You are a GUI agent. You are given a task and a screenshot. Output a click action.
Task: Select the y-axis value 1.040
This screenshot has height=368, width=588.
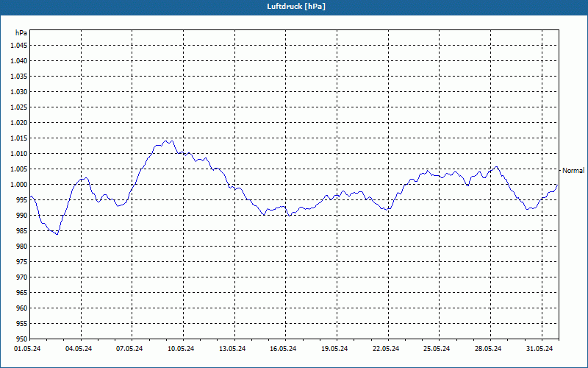[x=19, y=61]
